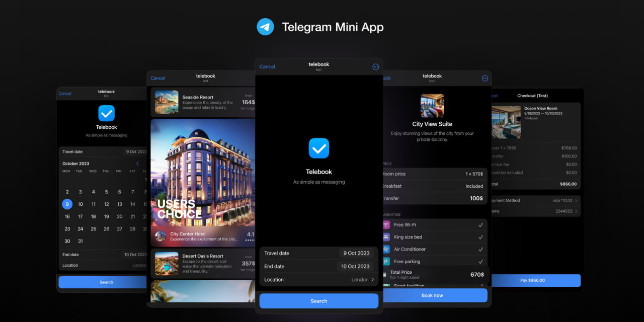Toggle the Free parking checkmark

(480, 261)
